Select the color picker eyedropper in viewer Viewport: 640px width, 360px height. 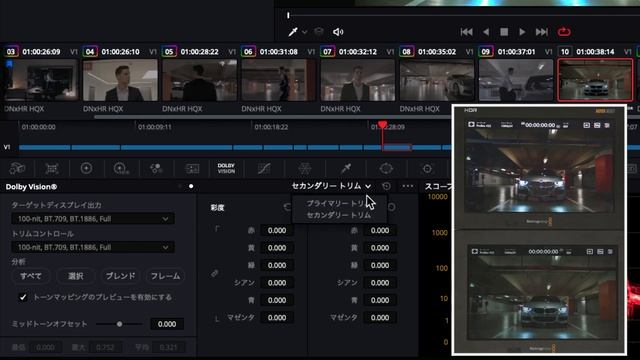[293, 32]
